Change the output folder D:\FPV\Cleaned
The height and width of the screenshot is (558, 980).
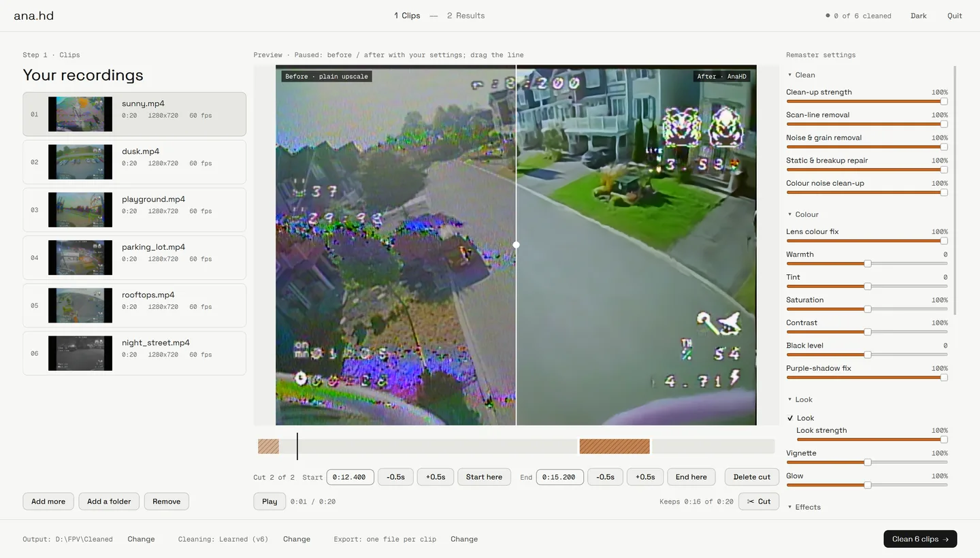[141, 539]
